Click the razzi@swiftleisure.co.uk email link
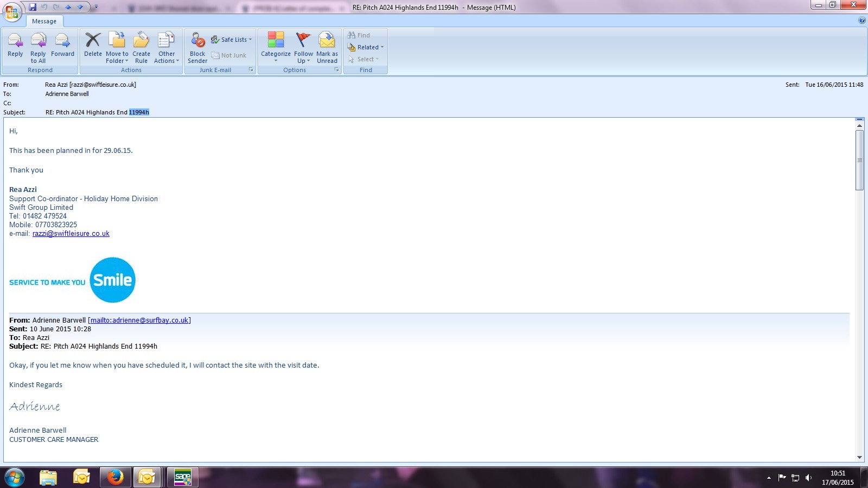Image resolution: width=868 pixels, height=488 pixels. 71,234
